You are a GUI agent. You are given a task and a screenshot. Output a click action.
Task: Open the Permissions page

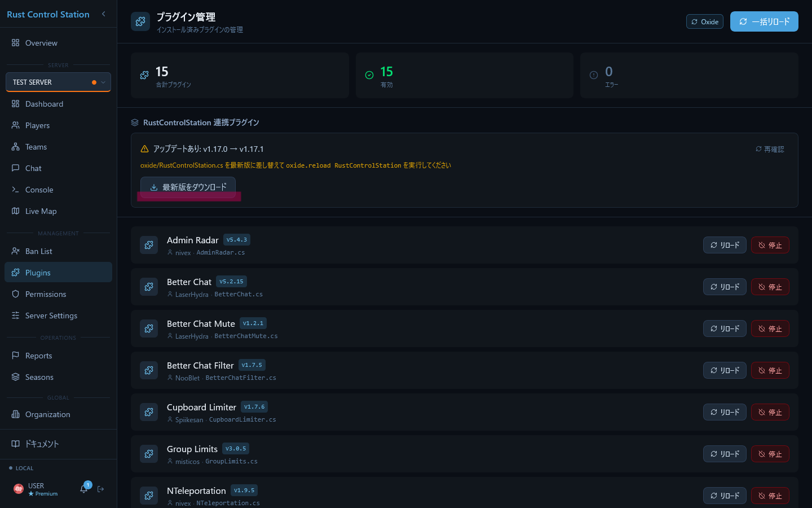click(58, 294)
